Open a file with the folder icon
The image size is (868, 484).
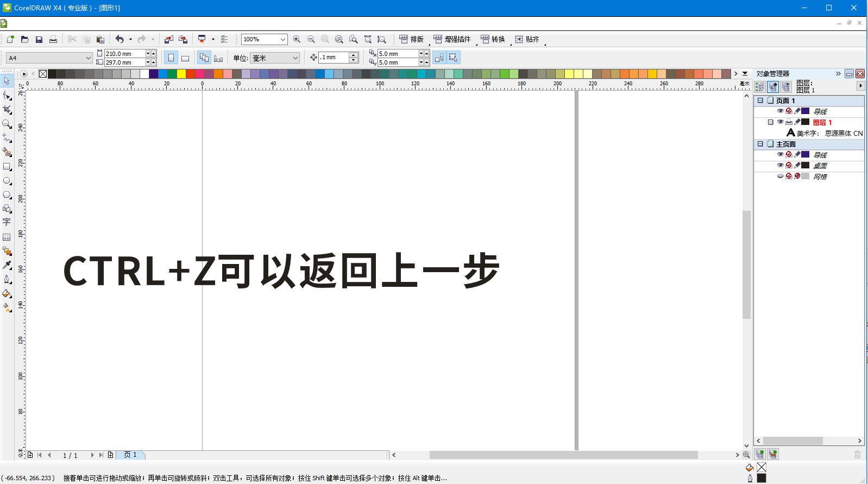[24, 39]
